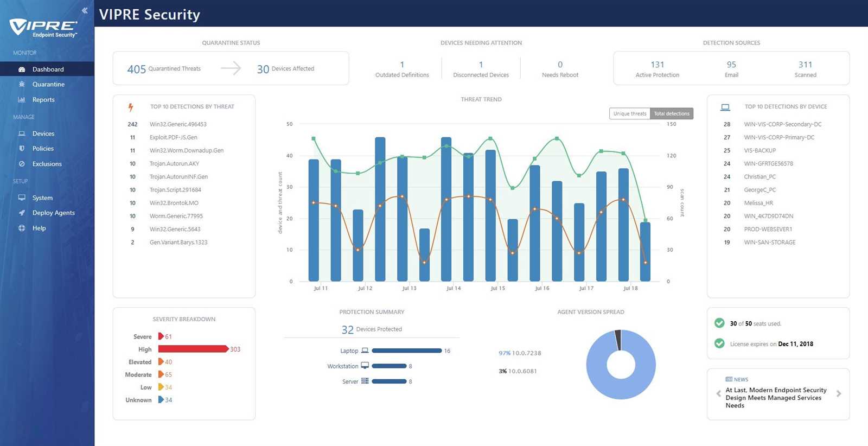Click the Laptop protection bar showing 16
Image resolution: width=868 pixels, height=446 pixels.
(x=407, y=351)
